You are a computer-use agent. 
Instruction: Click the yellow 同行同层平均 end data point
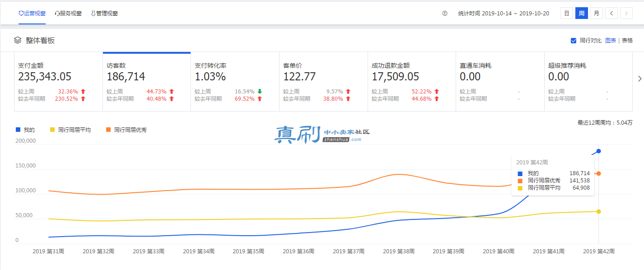pos(598,212)
